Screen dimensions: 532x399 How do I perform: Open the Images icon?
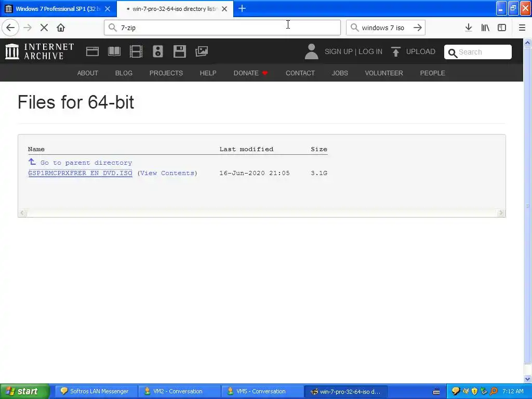pyautogui.click(x=202, y=51)
